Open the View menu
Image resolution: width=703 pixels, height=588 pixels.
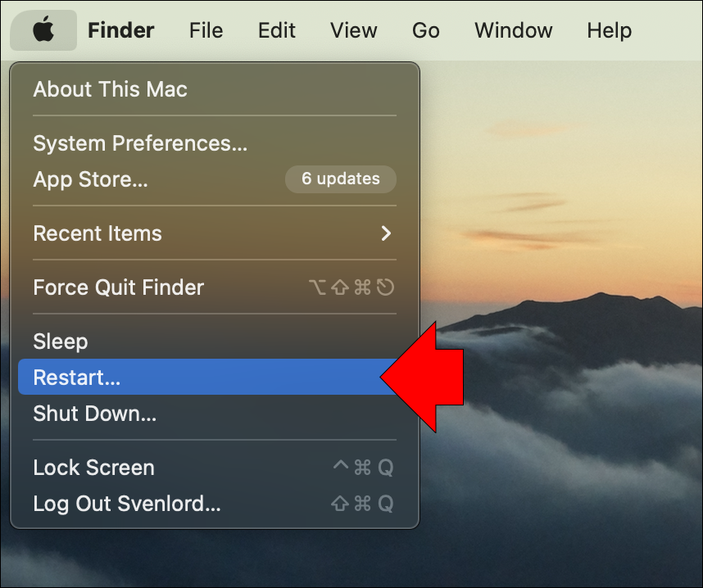click(x=354, y=30)
